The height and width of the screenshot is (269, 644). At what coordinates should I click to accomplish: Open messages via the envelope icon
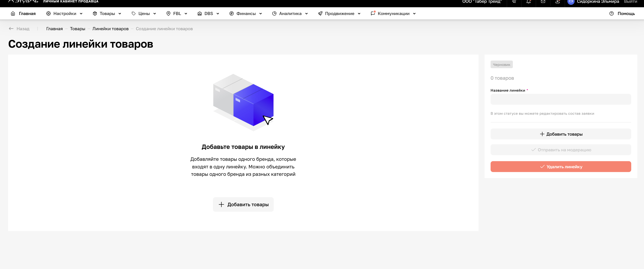coord(543,2)
